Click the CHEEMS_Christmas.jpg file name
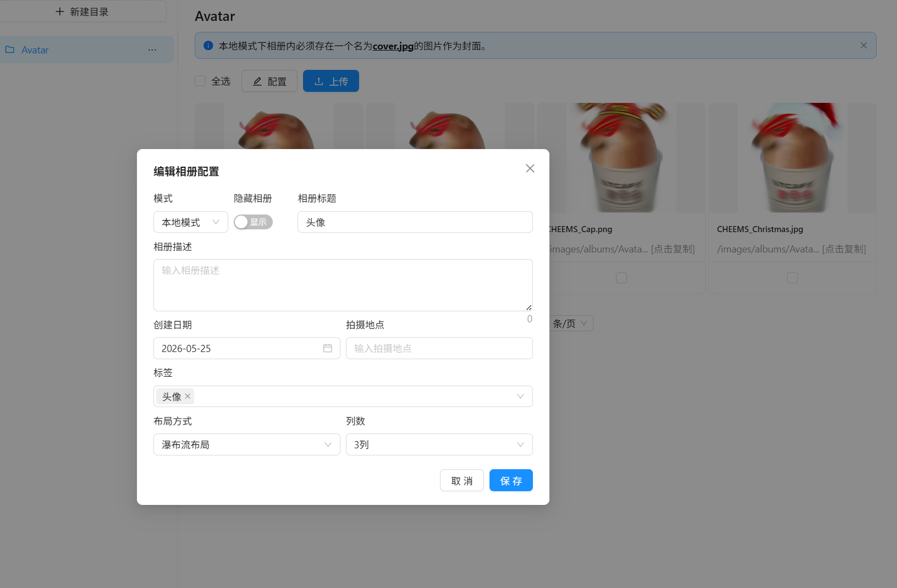Image resolution: width=897 pixels, height=588 pixels. pos(760,229)
